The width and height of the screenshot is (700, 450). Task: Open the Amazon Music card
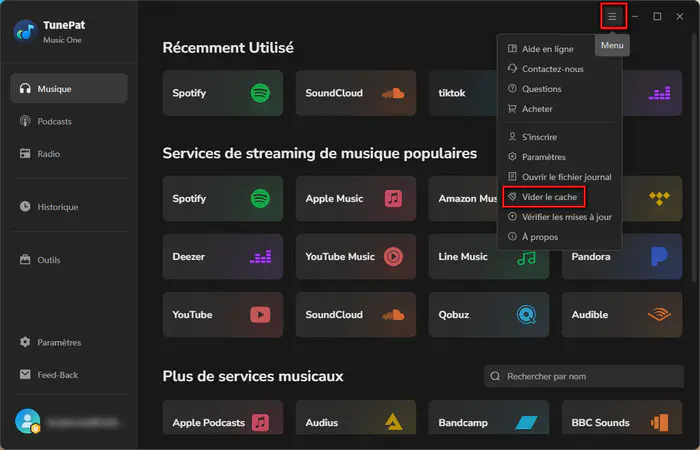point(463,199)
